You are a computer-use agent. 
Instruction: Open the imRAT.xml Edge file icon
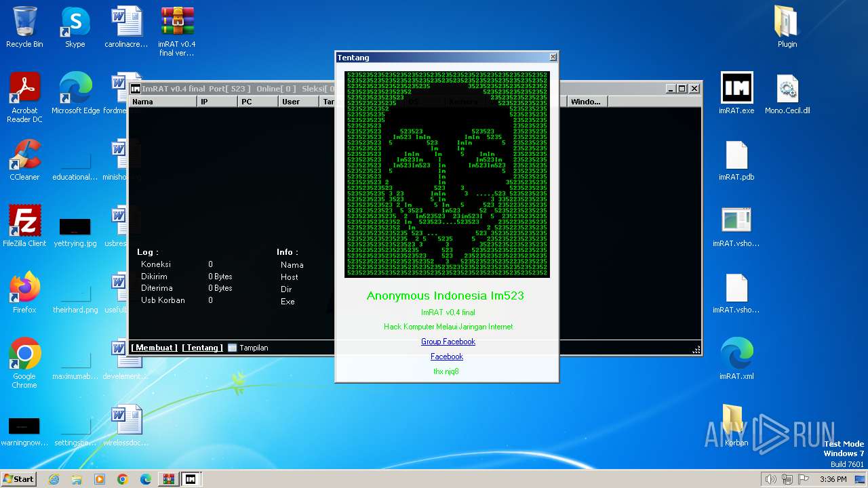(x=736, y=359)
